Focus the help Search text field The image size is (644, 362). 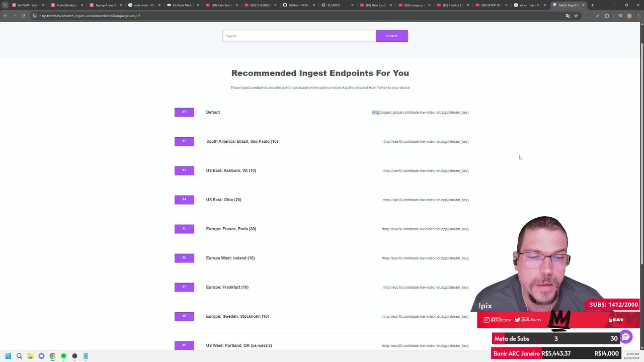pos(299,36)
